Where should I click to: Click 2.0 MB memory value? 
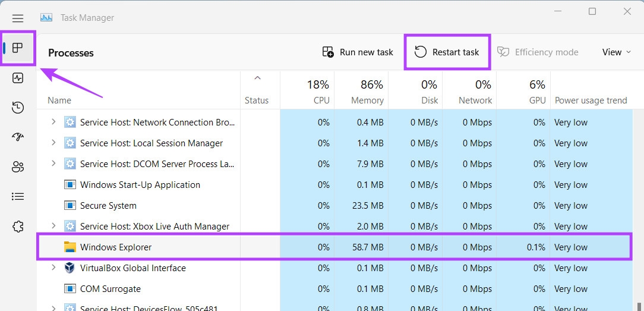pyautogui.click(x=371, y=226)
